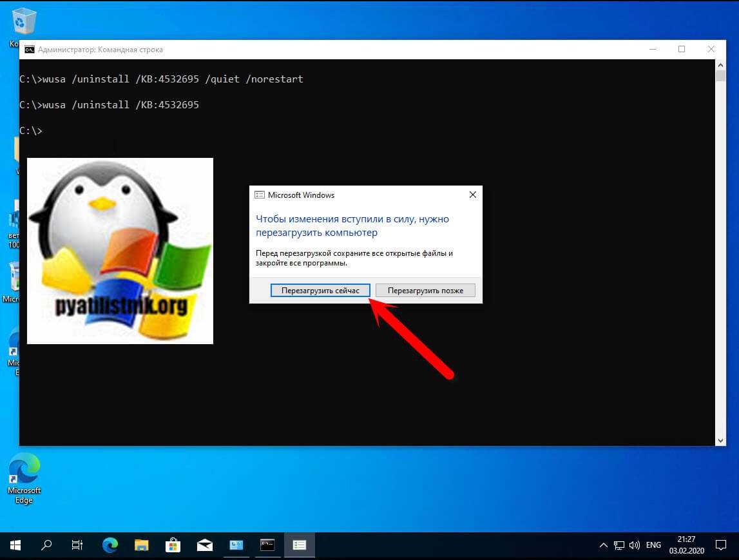Choose "Перезагрузить позже" in the dialog
The height and width of the screenshot is (560, 739).
coord(425,291)
